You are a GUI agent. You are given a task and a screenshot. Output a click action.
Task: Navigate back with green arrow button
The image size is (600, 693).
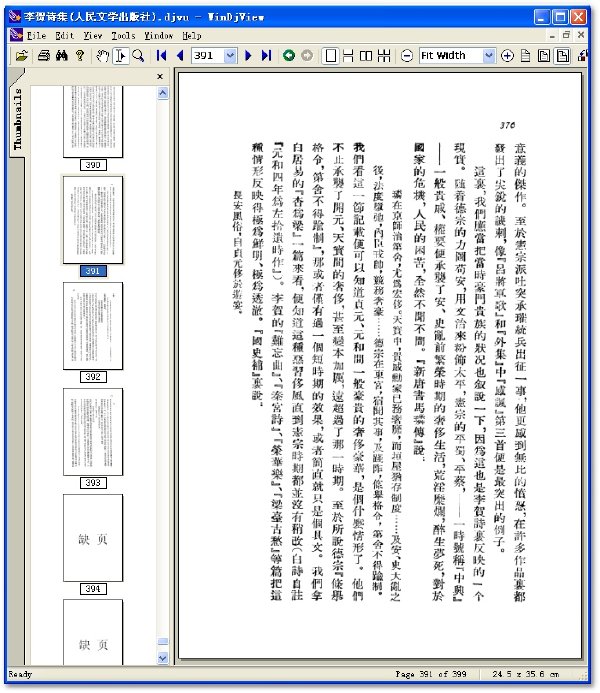(x=289, y=56)
